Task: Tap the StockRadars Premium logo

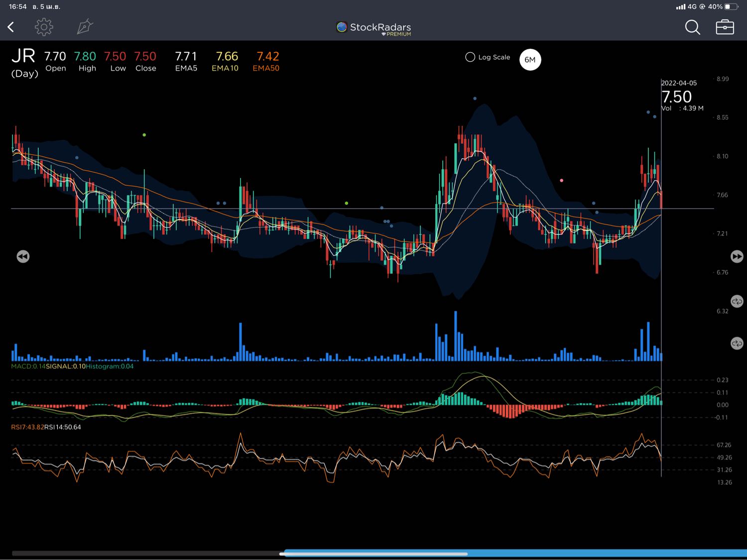Action: (374, 29)
